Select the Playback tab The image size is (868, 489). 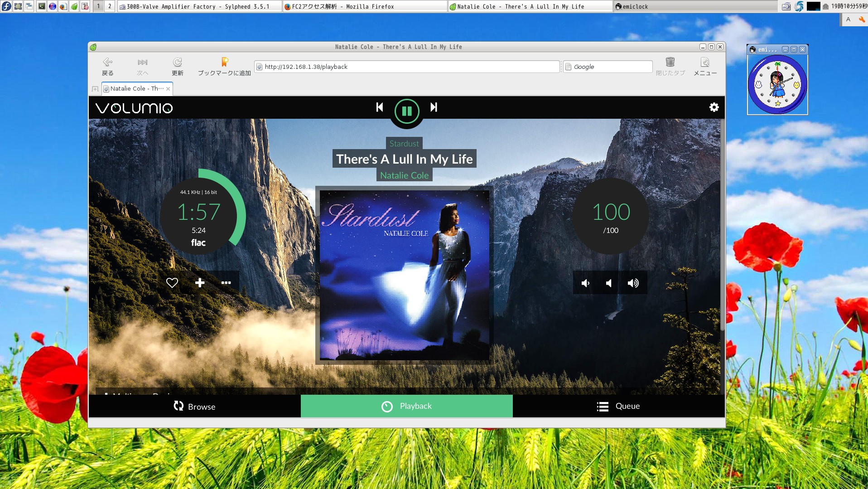(x=406, y=406)
